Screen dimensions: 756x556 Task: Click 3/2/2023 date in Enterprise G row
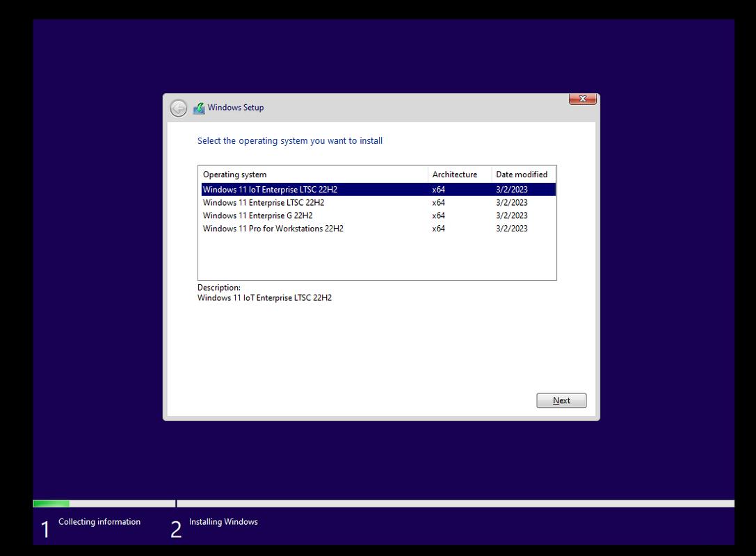(512, 215)
